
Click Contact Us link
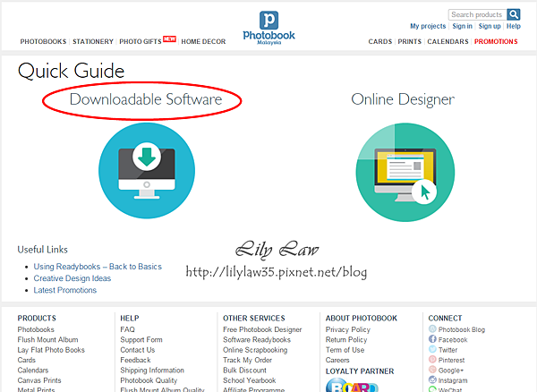(x=138, y=350)
